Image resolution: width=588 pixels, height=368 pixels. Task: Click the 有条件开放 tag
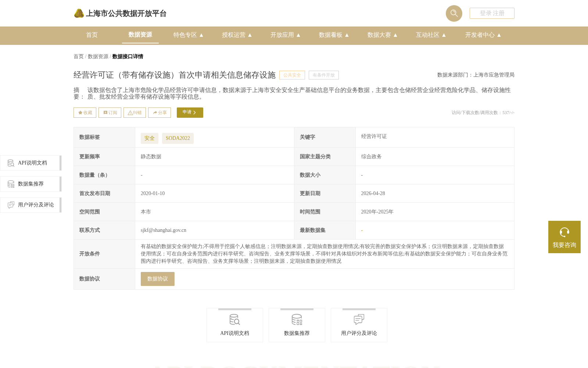point(324,75)
